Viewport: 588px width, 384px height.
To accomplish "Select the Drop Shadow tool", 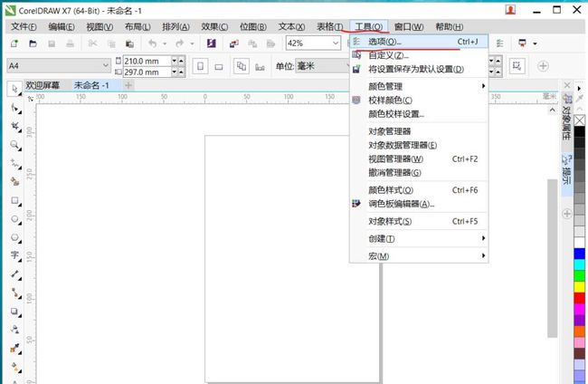I will pos(14,311).
